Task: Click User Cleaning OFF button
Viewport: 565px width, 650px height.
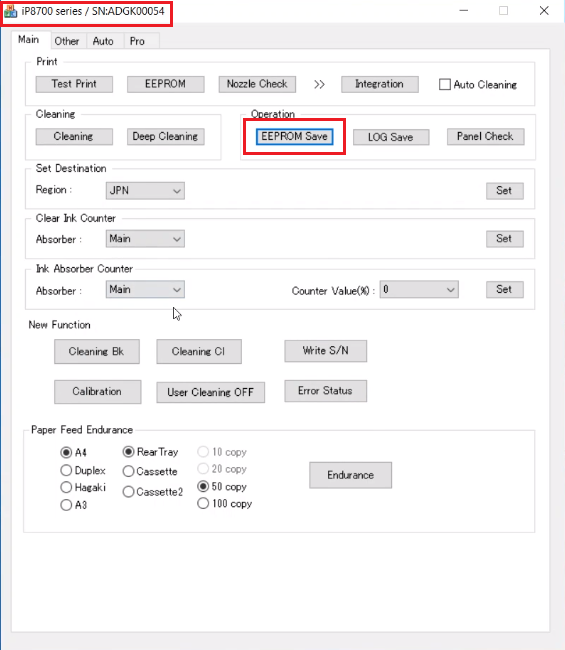Action: [211, 392]
